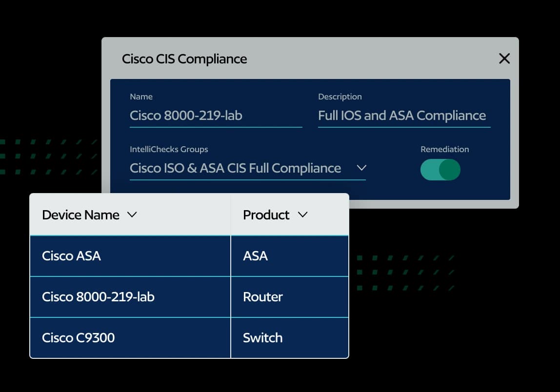This screenshot has height=392, width=560.
Task: Click the Product column header label
Action: [x=266, y=215]
